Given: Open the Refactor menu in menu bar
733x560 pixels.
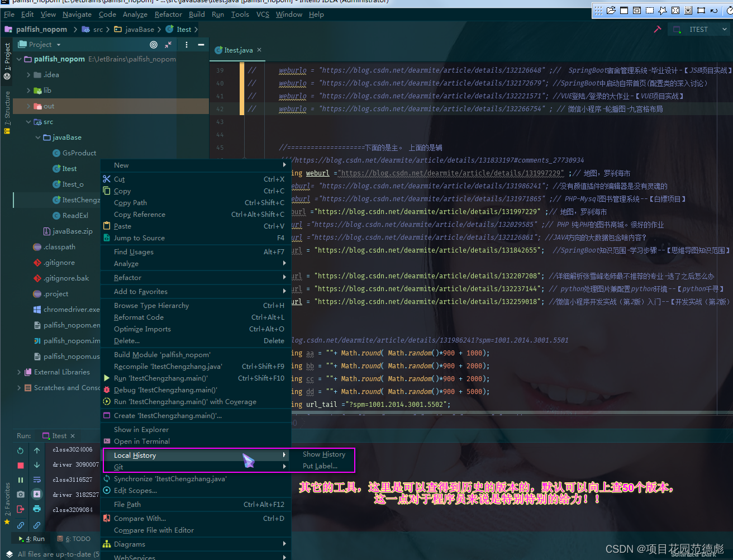Looking at the screenshot, I should [x=168, y=15].
